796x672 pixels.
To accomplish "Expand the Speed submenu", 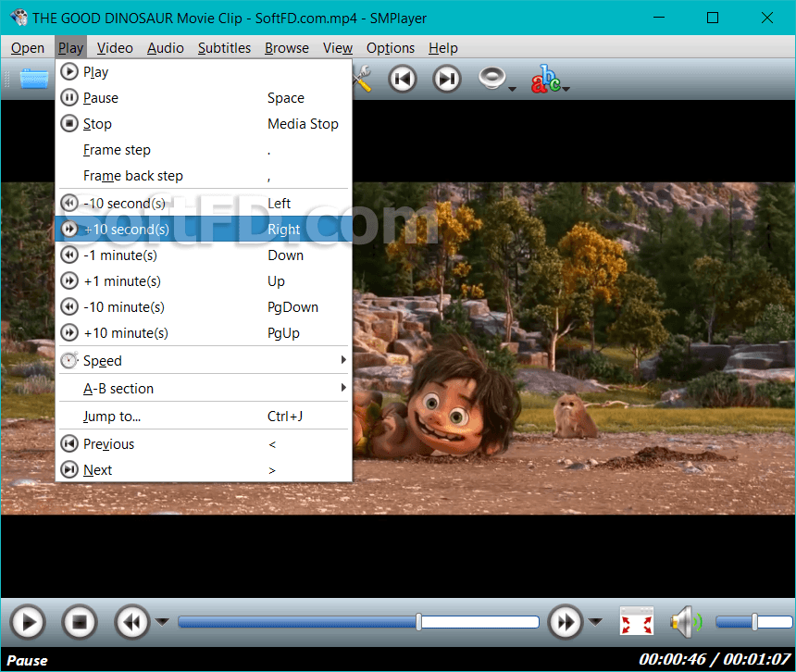I will coord(204,360).
